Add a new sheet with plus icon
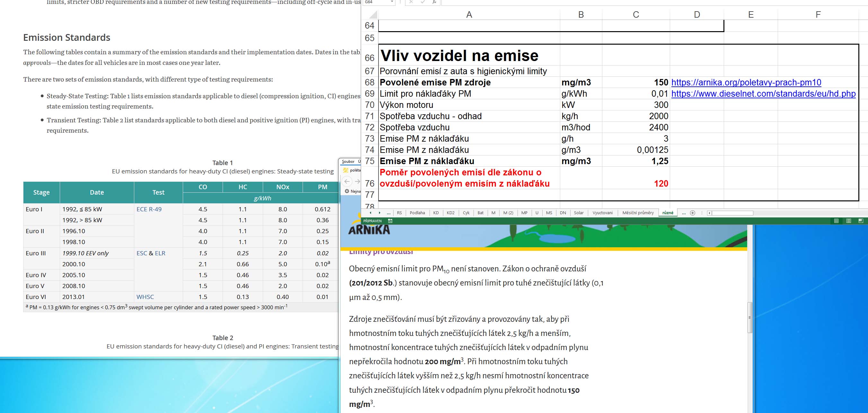The height and width of the screenshot is (413, 868). (693, 213)
